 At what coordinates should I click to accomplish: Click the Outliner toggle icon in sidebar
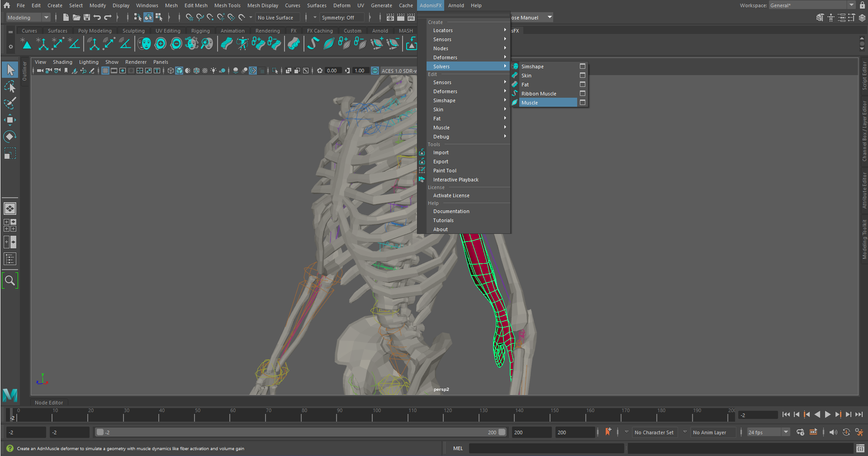pos(10,259)
